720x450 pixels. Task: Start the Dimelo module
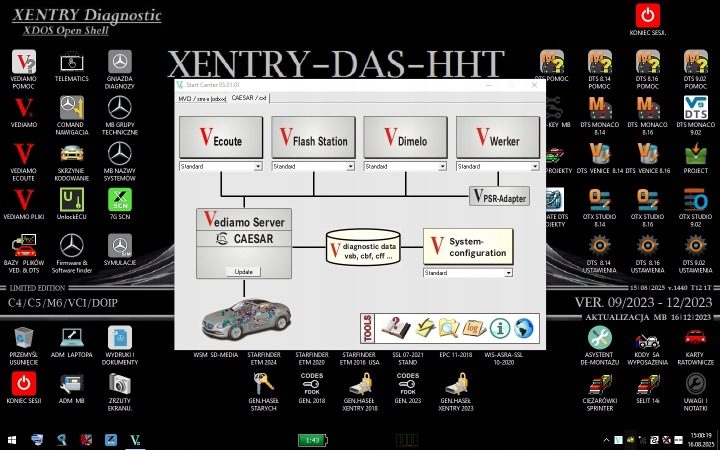[x=405, y=137]
